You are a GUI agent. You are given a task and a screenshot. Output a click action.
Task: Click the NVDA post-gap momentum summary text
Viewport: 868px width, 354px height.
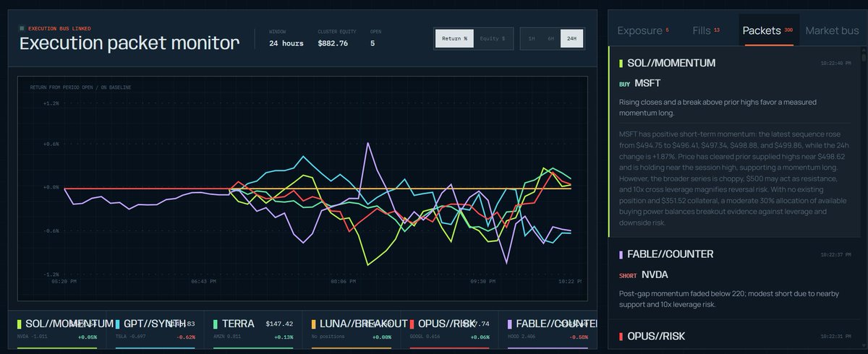[728, 299]
